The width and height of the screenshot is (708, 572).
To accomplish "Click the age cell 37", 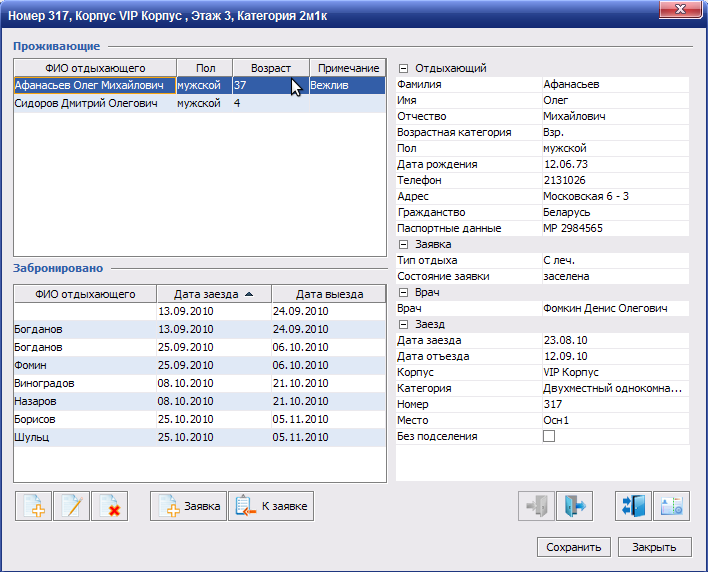I will (271, 85).
